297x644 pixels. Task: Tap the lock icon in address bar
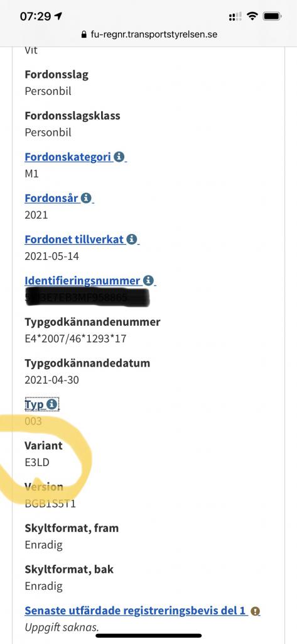click(84, 35)
